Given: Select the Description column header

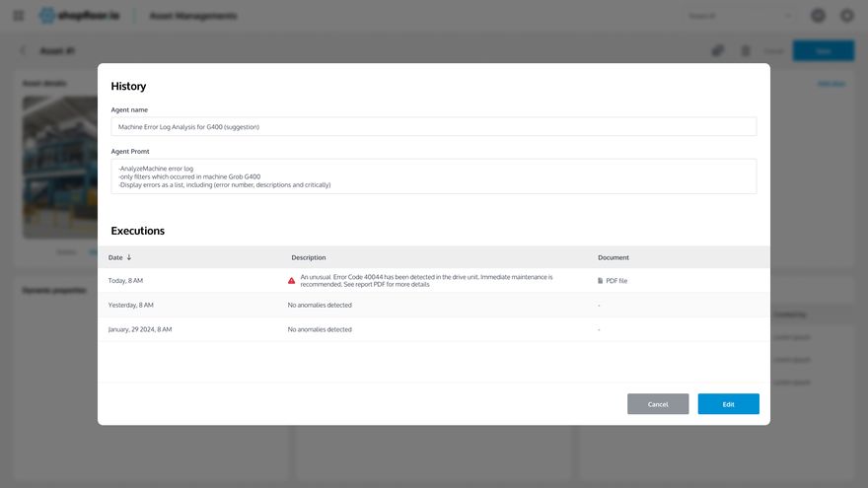Looking at the screenshot, I should [309, 257].
